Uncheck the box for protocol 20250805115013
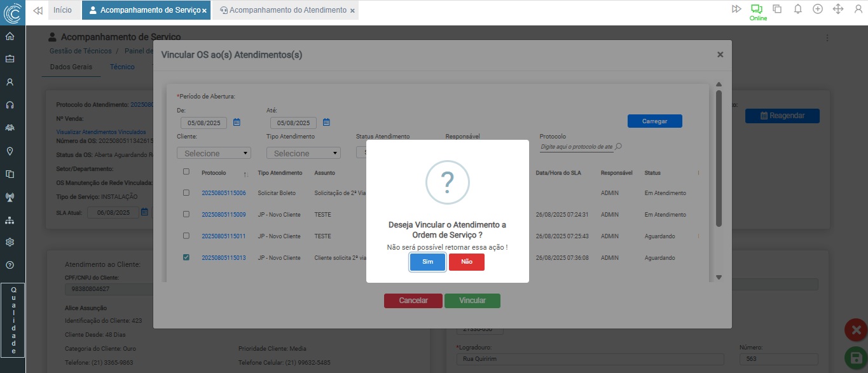This screenshot has width=868, height=373. 186,257
